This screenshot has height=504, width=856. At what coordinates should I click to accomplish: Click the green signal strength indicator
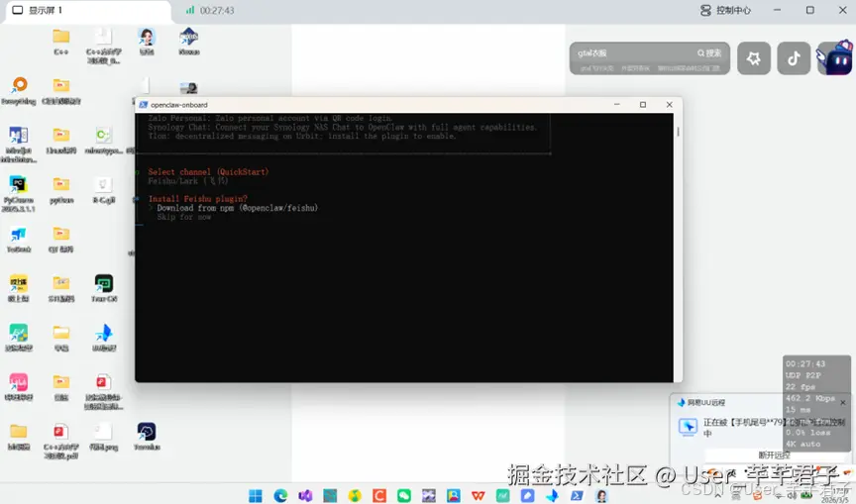point(190,10)
